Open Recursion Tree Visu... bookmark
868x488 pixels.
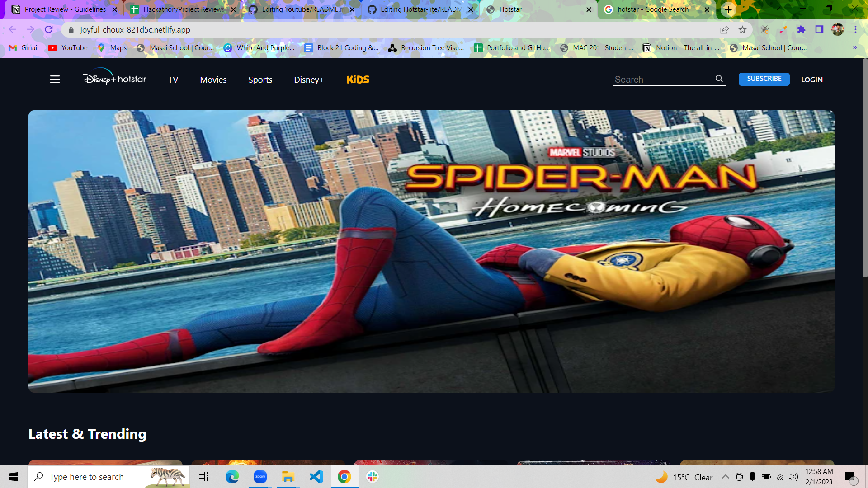click(426, 48)
